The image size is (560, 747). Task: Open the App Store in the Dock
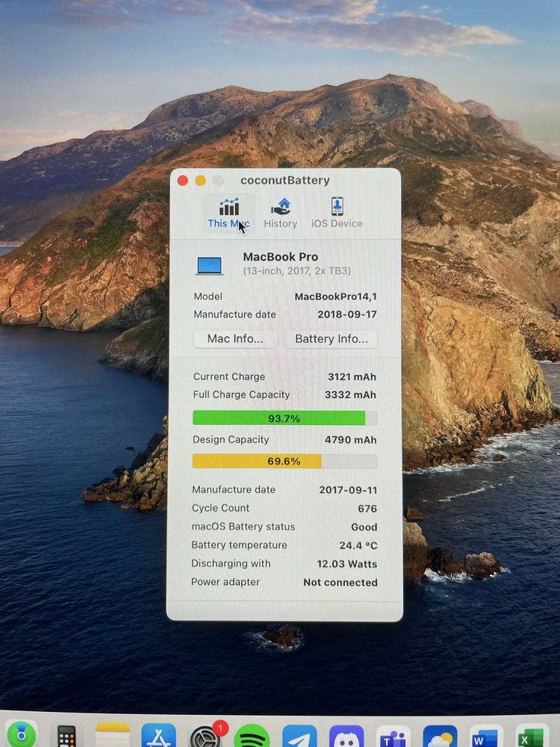(158, 735)
